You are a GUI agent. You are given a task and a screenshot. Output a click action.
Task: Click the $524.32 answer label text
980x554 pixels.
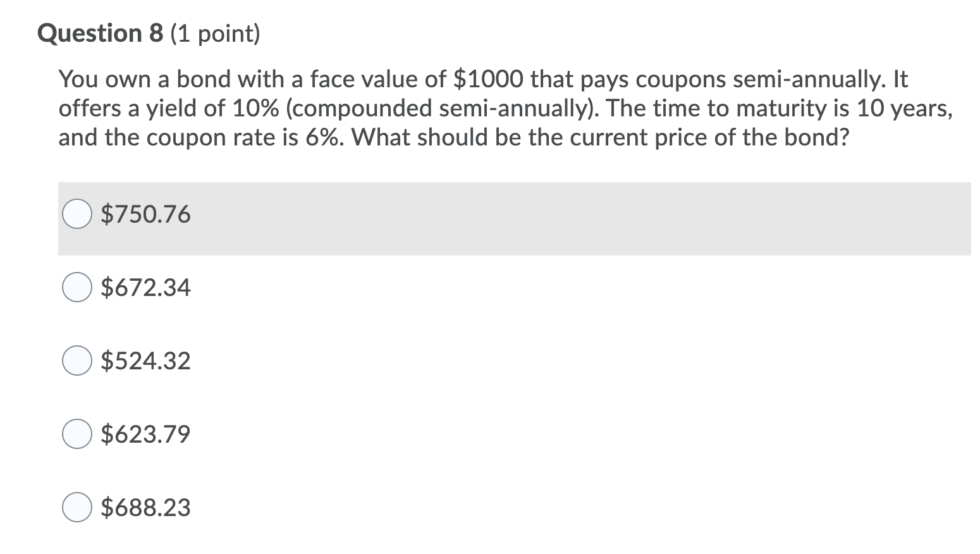pyautogui.click(x=145, y=361)
